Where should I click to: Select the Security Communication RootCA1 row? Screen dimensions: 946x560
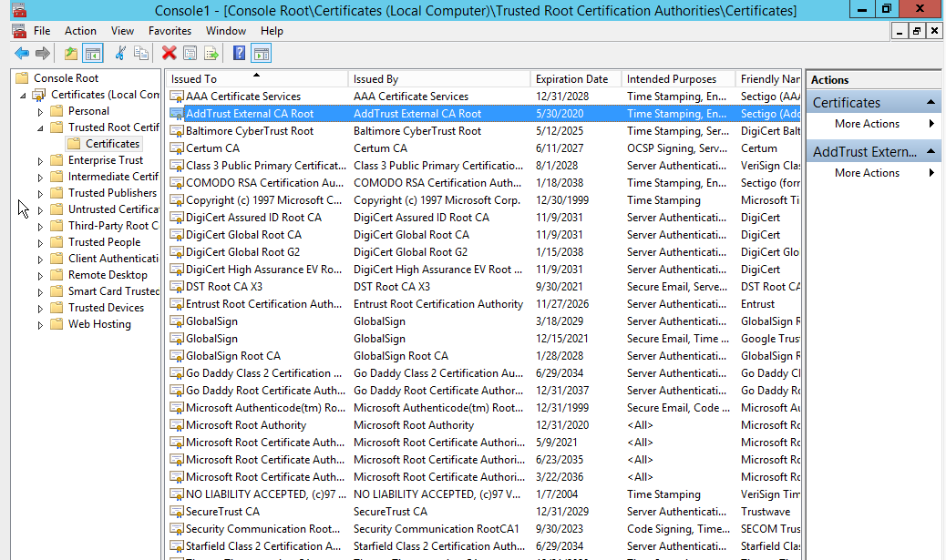484,529
